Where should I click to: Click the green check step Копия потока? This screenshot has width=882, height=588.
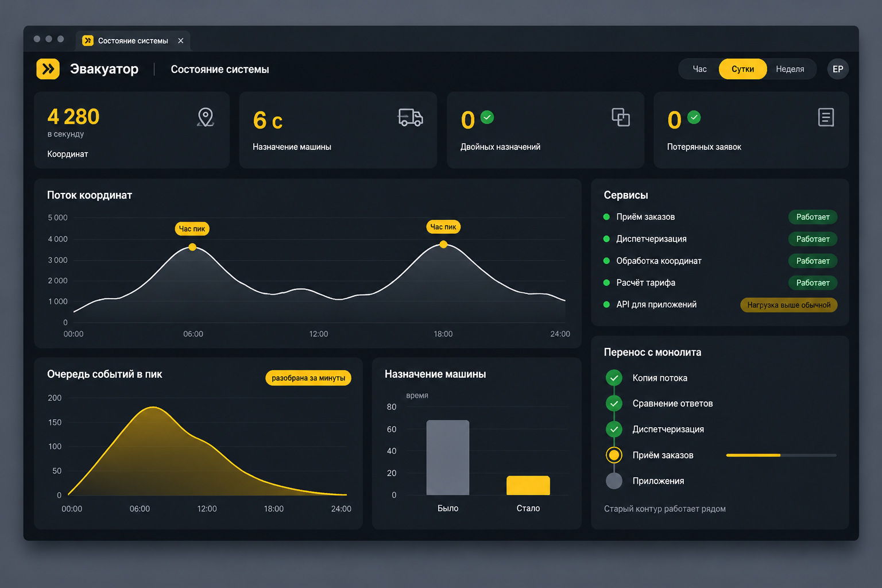(x=614, y=378)
